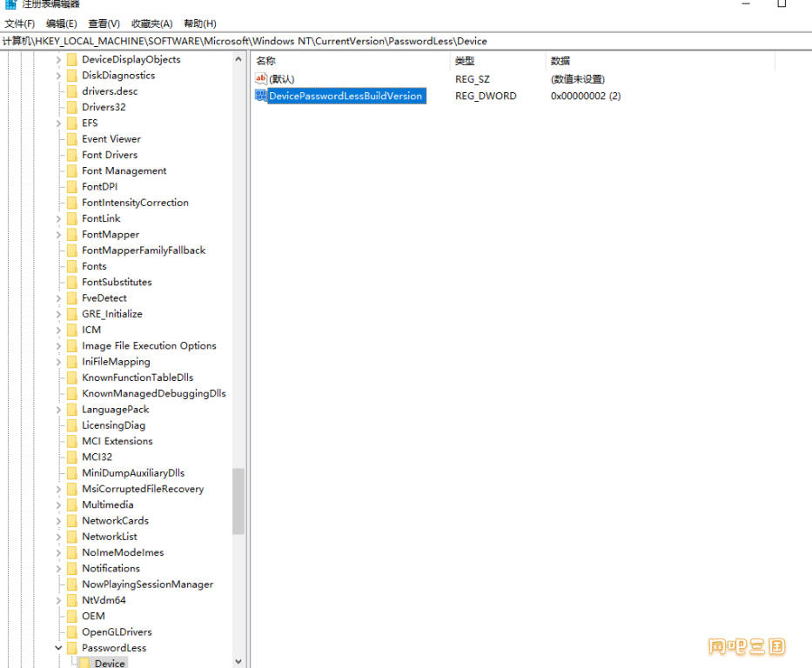Click the tree pane scroll-up arrow
Viewport: 812px width, 668px height.
coord(238,59)
